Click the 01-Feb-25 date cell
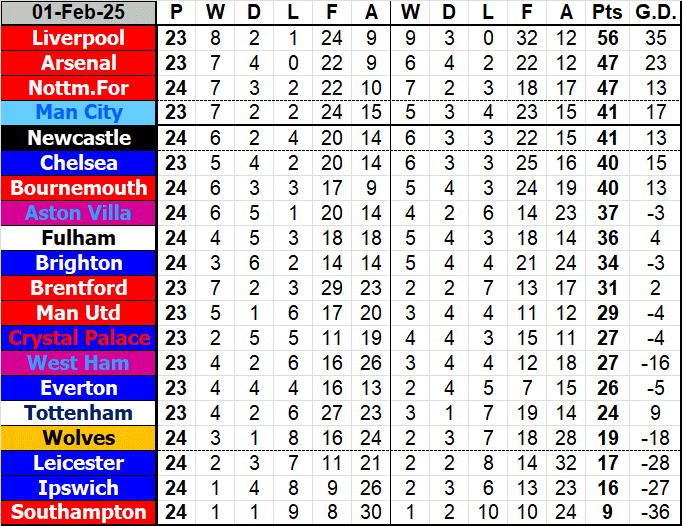Screen dimensions: 682x526 pos(78,13)
